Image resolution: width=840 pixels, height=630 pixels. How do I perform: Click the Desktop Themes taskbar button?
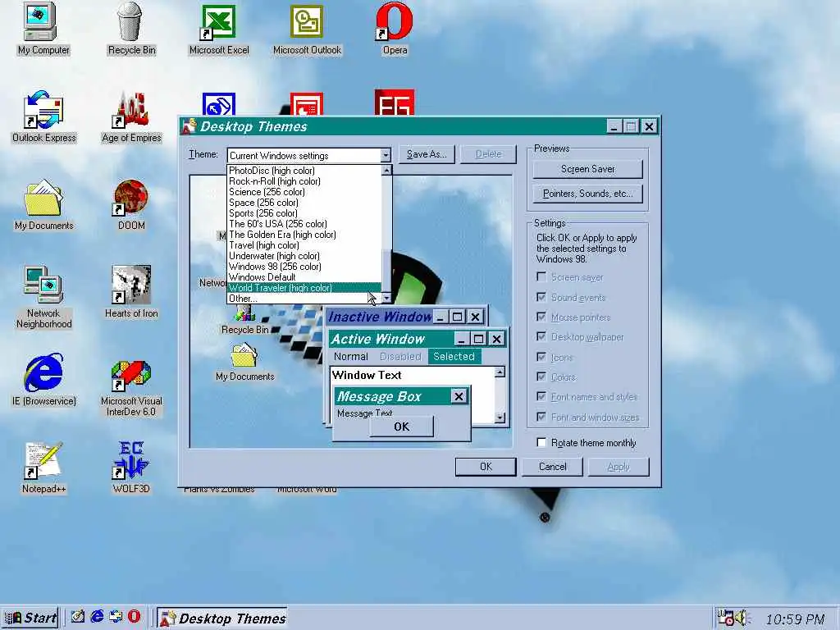point(221,618)
